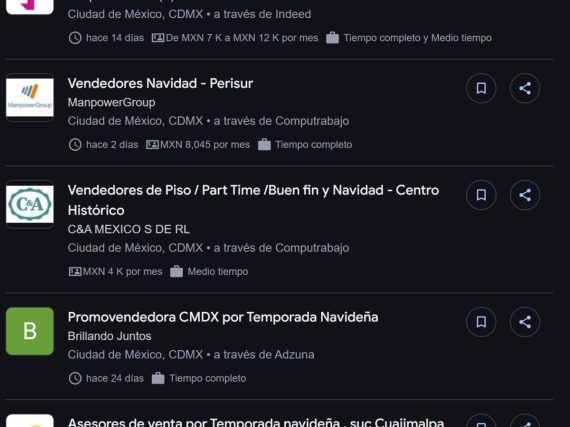Save the C&A Vendedores de Piso job

pyautogui.click(x=481, y=195)
